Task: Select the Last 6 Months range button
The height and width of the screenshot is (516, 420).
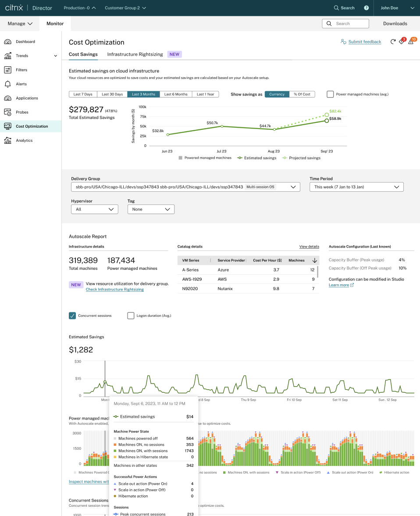Action: pos(176,94)
